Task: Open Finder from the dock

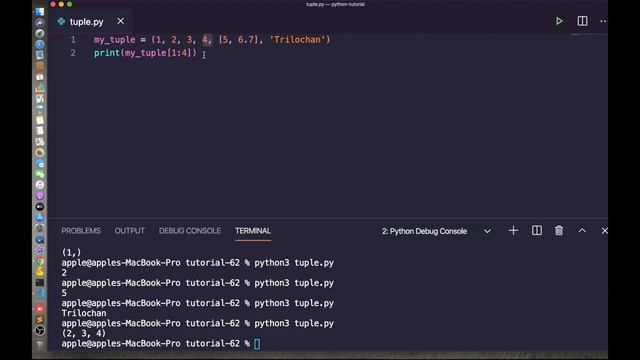Action: point(40,11)
